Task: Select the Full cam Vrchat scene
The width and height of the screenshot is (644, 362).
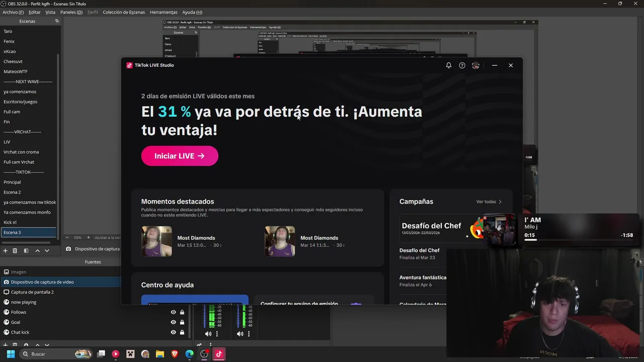Action: click(x=29, y=162)
